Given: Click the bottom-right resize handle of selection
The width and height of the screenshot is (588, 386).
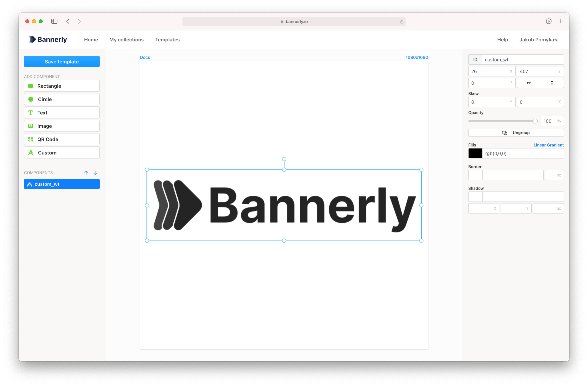Looking at the screenshot, I should pos(421,241).
